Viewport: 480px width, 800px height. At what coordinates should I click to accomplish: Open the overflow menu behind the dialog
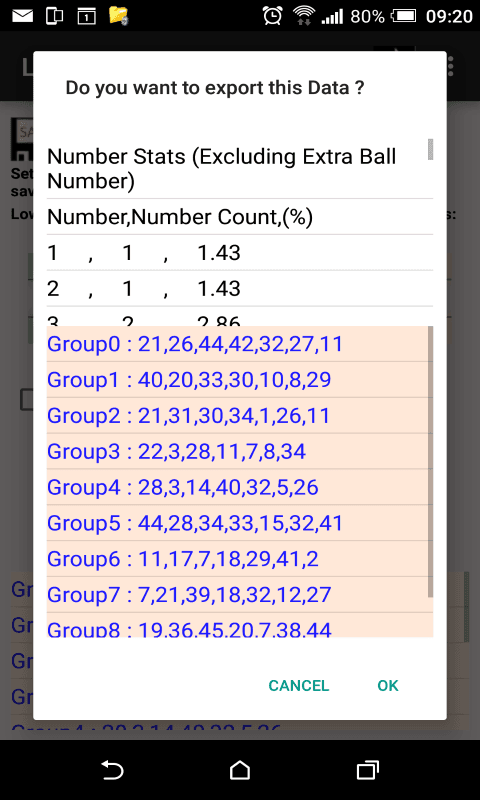coord(450,66)
